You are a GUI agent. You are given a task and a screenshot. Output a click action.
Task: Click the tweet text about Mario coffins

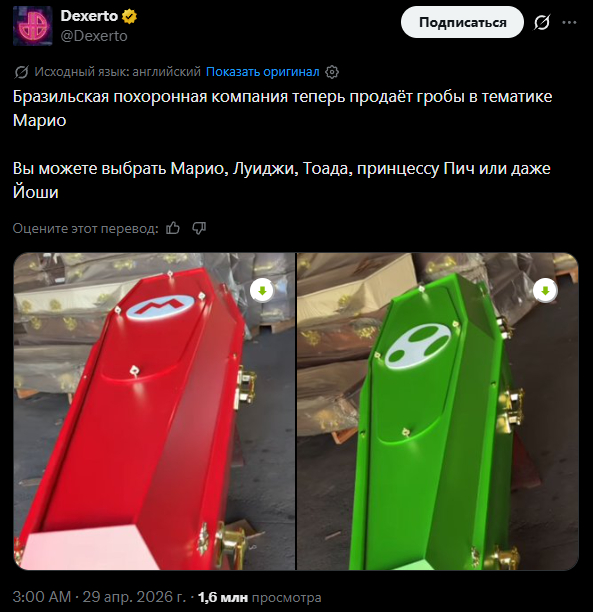pyautogui.click(x=283, y=144)
